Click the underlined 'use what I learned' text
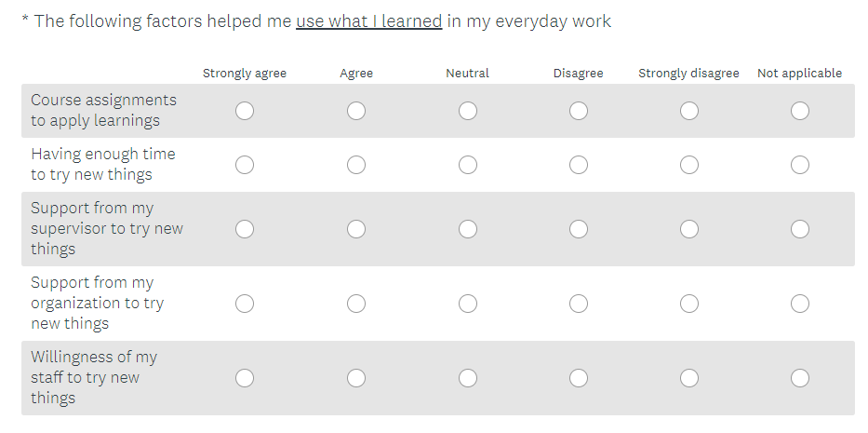This screenshot has width=868, height=433. point(369,20)
